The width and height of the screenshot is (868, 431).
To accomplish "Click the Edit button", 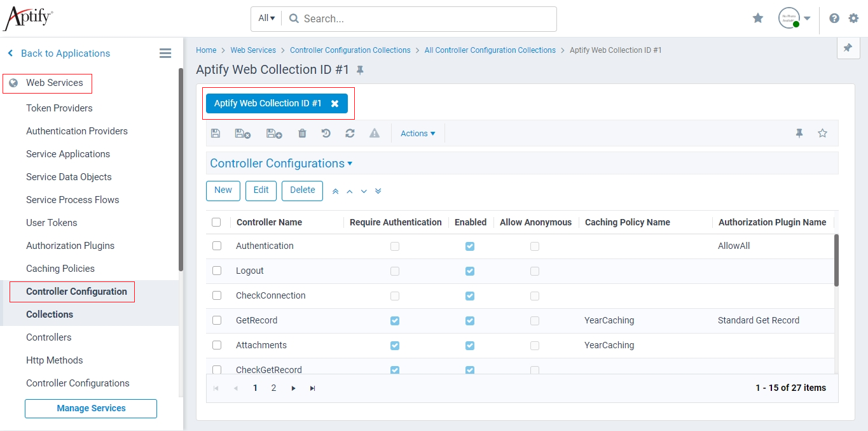I will pyautogui.click(x=261, y=190).
